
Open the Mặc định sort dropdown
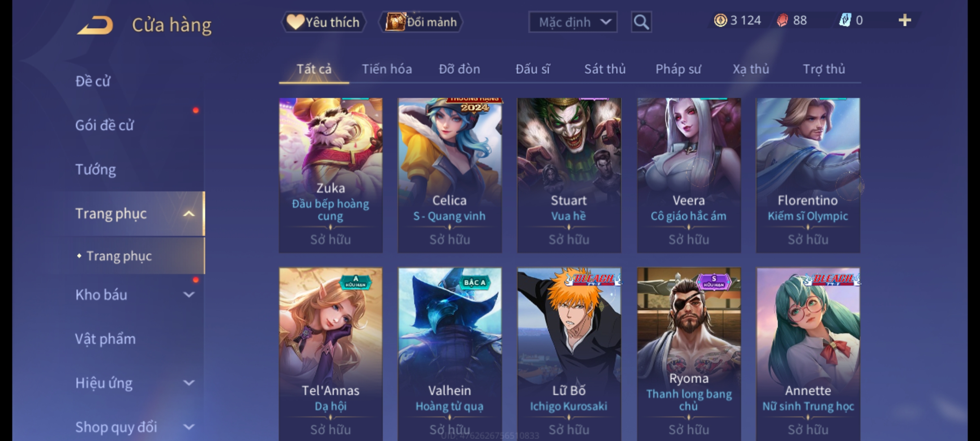pyautogui.click(x=573, y=22)
